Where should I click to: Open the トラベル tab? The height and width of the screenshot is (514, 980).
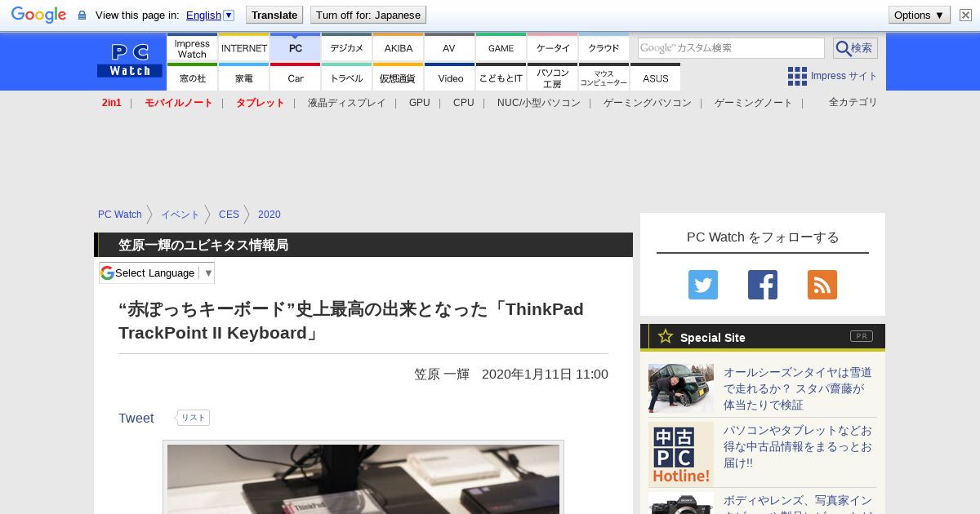[x=347, y=78]
